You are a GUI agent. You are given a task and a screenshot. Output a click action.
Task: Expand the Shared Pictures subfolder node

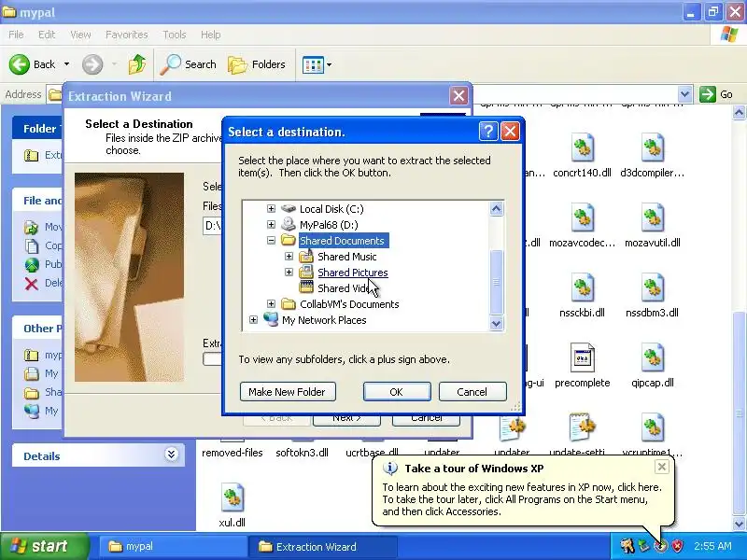tap(289, 272)
